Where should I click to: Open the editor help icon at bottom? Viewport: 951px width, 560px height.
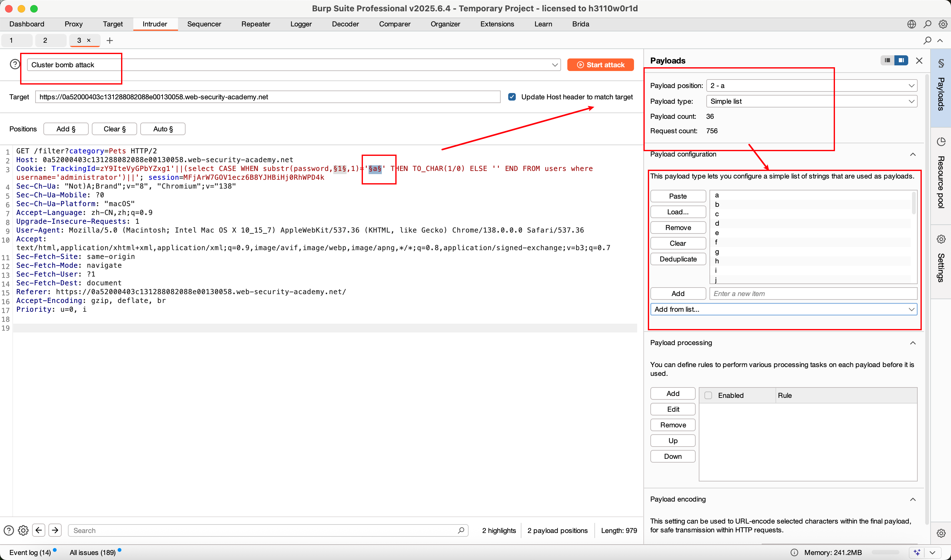9,530
